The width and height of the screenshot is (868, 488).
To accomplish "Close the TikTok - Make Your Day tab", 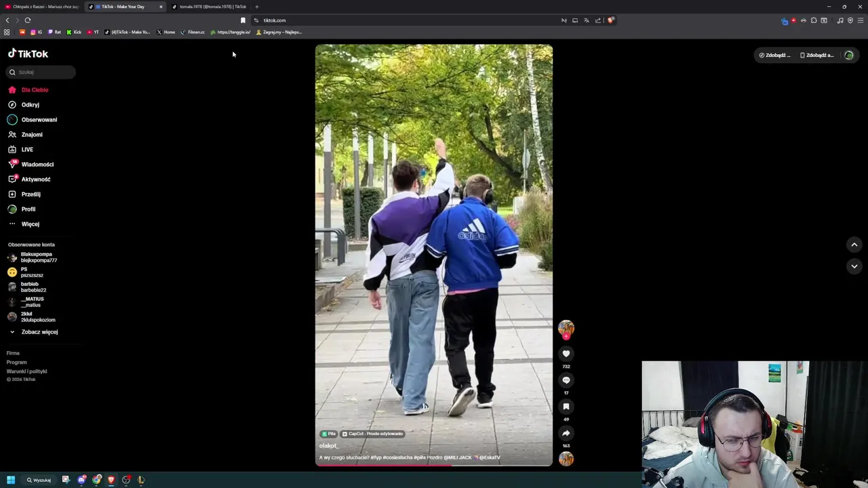I will pos(161,7).
